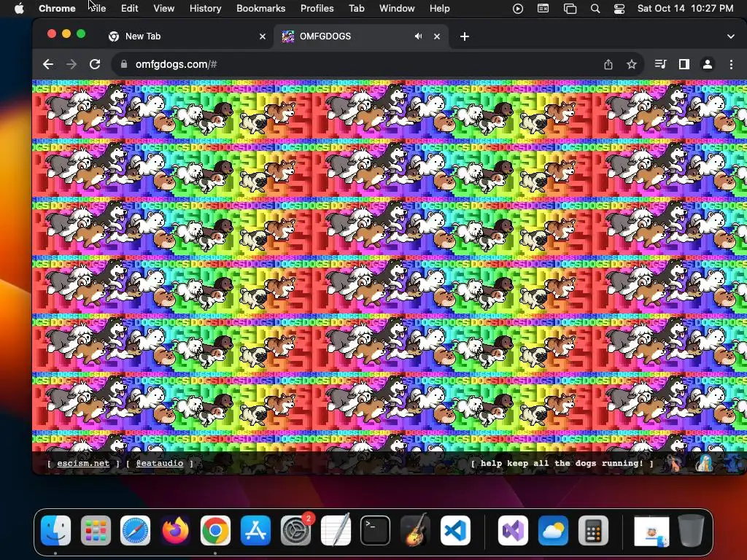This screenshot has height=560, width=747.
Task: Bookmark this page with the star icon
Action: [632, 64]
